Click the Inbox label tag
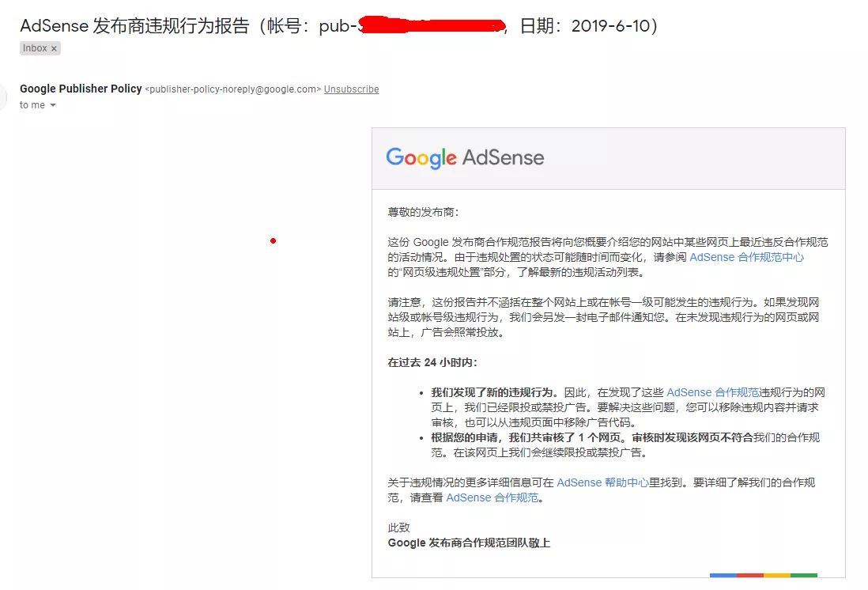 [x=40, y=48]
